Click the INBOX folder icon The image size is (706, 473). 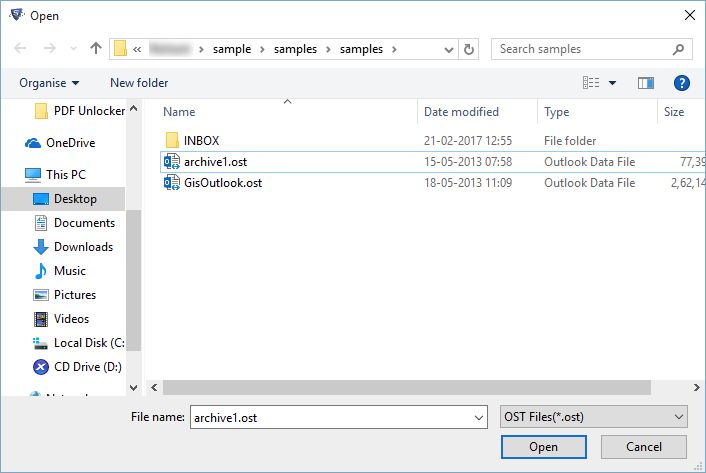(x=172, y=140)
